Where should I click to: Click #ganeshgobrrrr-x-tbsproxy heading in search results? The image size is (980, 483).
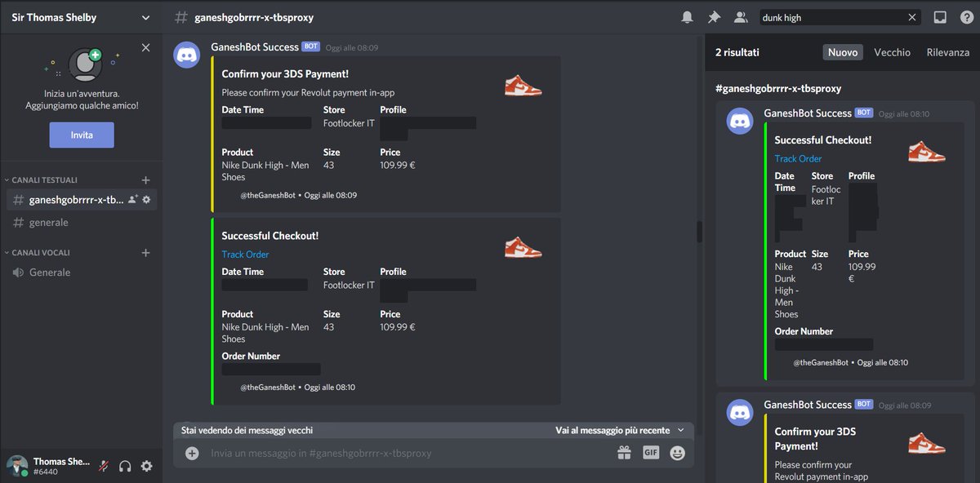[778, 88]
